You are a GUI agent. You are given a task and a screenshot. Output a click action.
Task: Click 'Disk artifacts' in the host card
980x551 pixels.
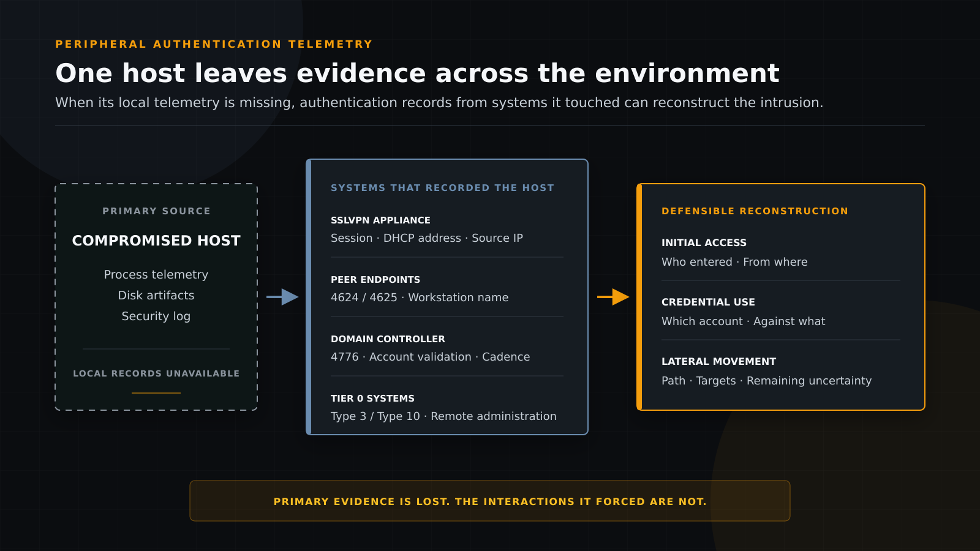click(x=156, y=295)
